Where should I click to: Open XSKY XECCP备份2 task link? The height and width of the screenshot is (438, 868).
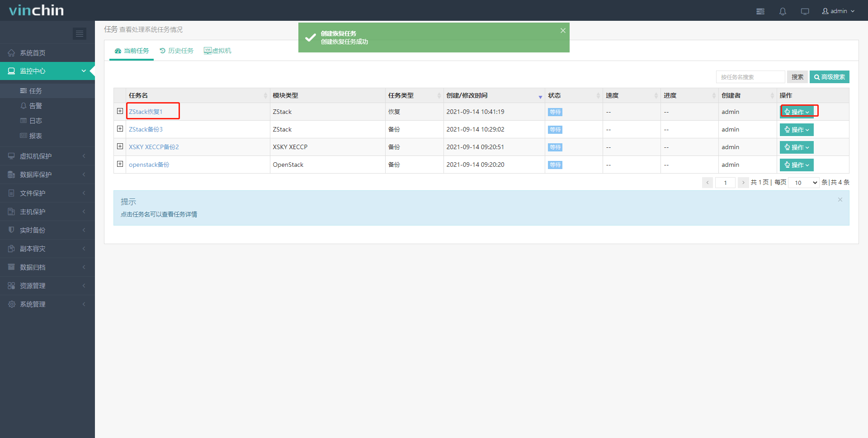click(x=154, y=147)
